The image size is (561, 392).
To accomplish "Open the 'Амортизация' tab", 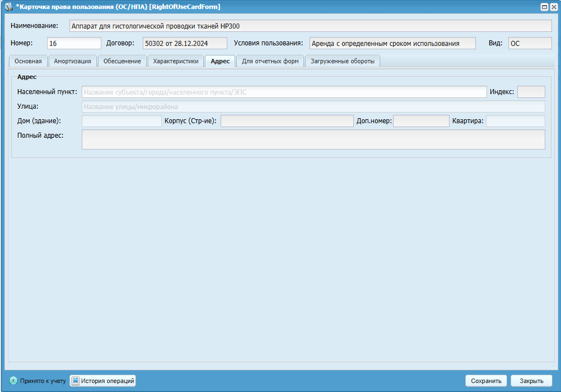I will (72, 62).
